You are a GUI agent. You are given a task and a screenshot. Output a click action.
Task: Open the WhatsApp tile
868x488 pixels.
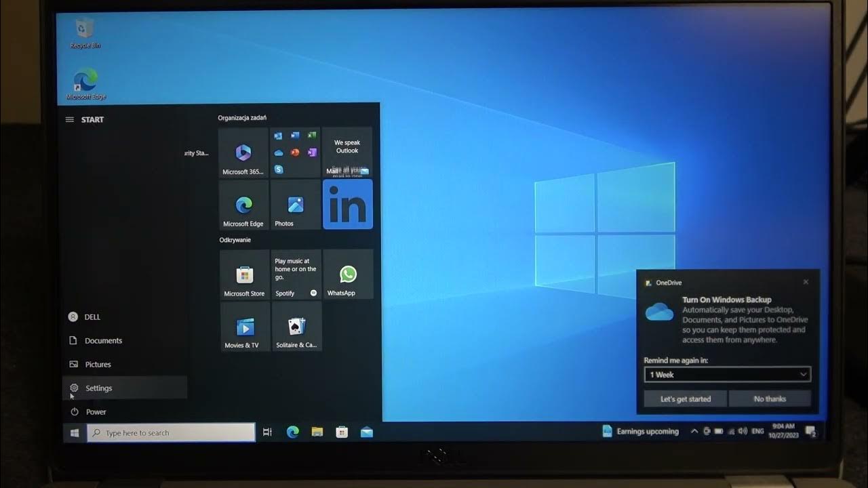click(348, 274)
